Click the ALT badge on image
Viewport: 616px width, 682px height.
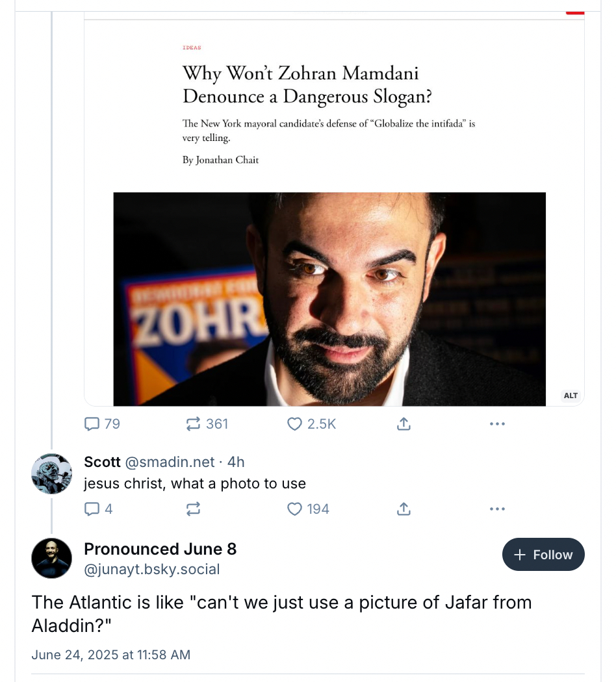pos(571,396)
